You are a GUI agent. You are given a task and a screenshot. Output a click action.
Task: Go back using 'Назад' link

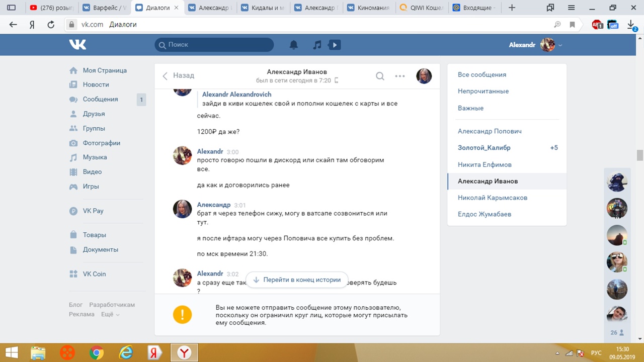click(179, 75)
